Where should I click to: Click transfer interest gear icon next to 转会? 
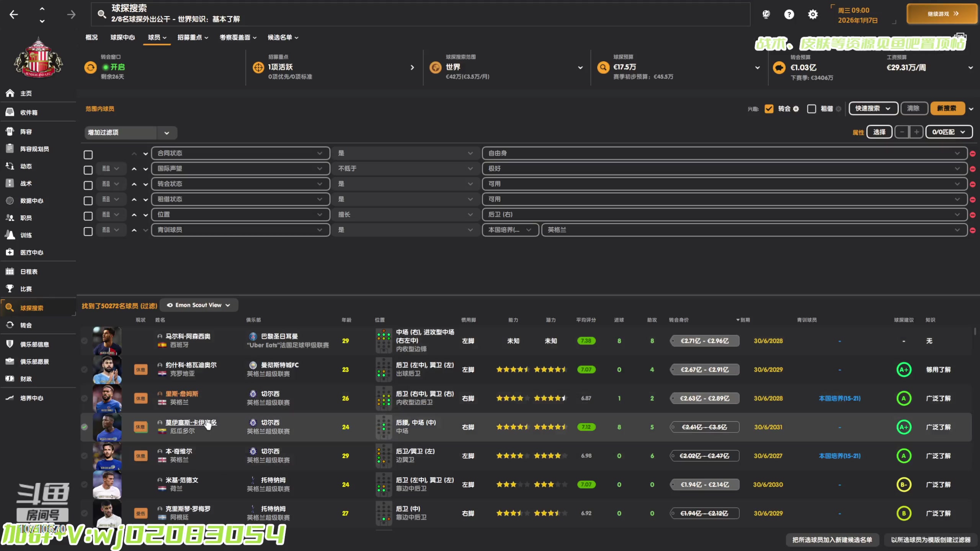[x=796, y=109]
